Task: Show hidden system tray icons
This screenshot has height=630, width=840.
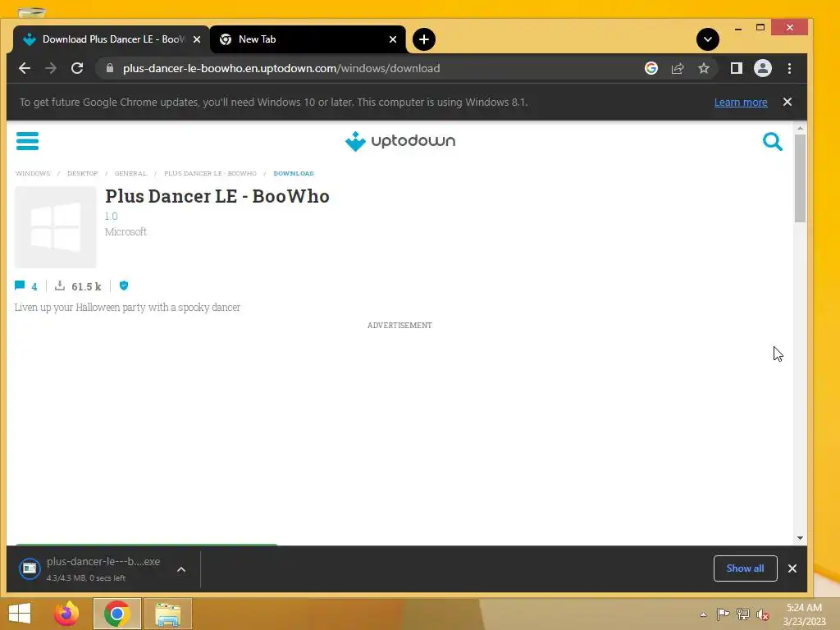Action: point(703,614)
